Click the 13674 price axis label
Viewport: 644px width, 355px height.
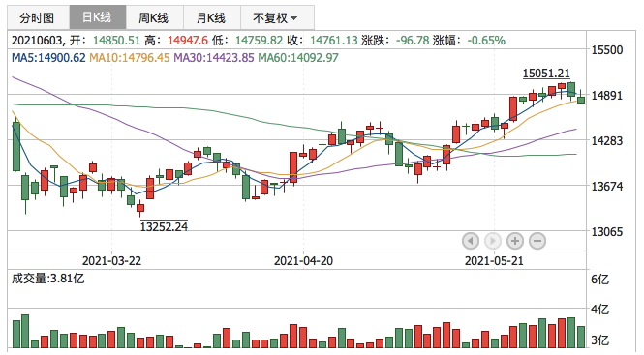[607, 187]
